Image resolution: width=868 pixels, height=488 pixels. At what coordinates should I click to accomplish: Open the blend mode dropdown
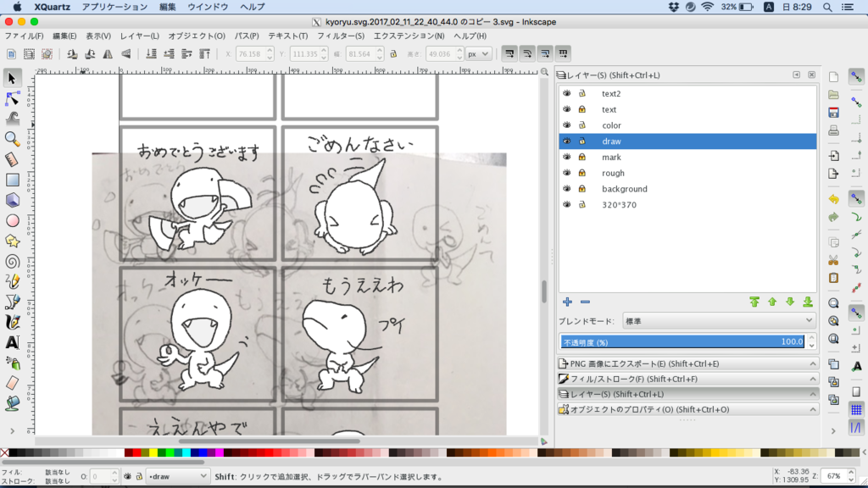click(719, 321)
